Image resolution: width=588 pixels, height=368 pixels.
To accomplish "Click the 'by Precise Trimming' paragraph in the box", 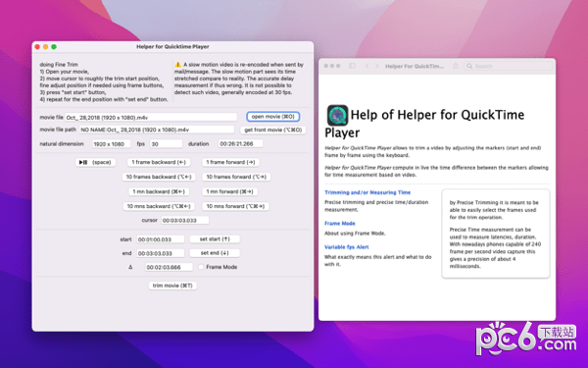I will 494,210.
